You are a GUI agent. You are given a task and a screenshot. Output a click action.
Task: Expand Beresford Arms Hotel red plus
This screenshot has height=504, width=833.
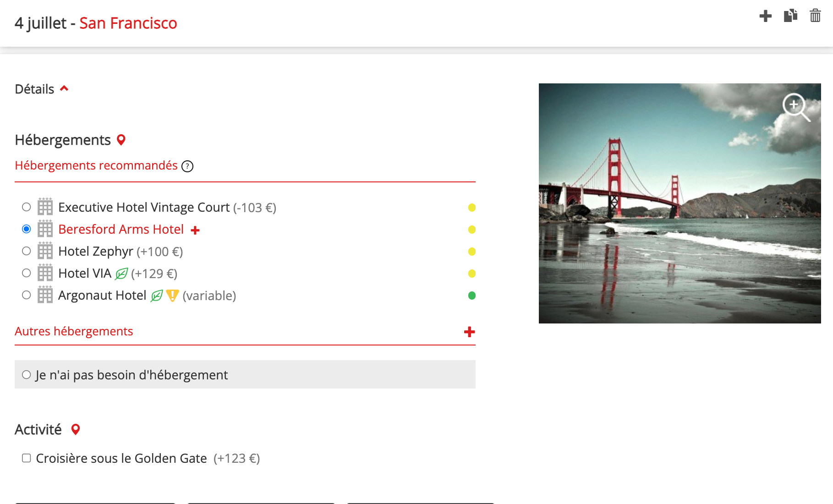point(195,230)
